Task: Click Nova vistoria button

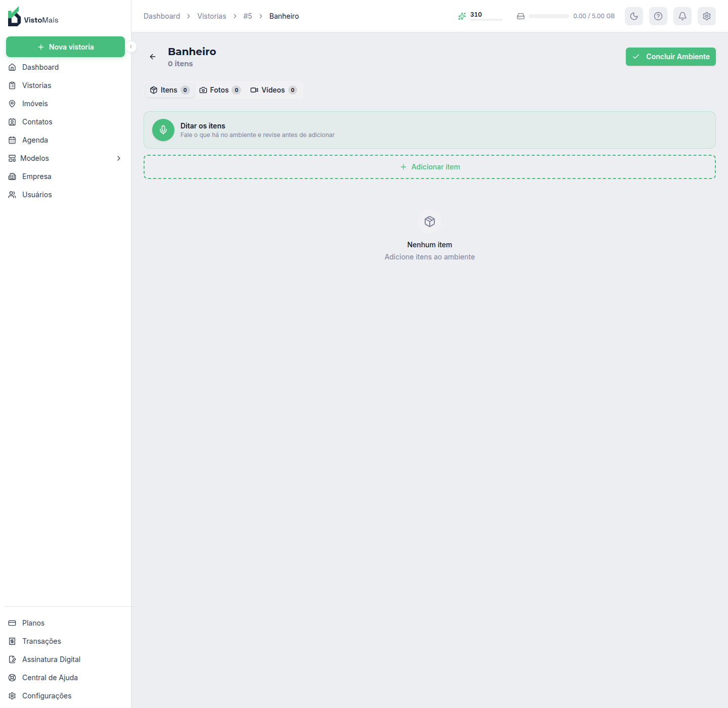Action: point(65,47)
